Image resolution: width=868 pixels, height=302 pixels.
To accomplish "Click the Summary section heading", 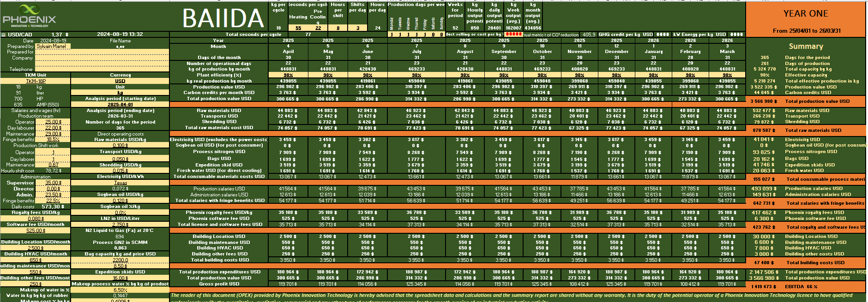I will tap(806, 47).
